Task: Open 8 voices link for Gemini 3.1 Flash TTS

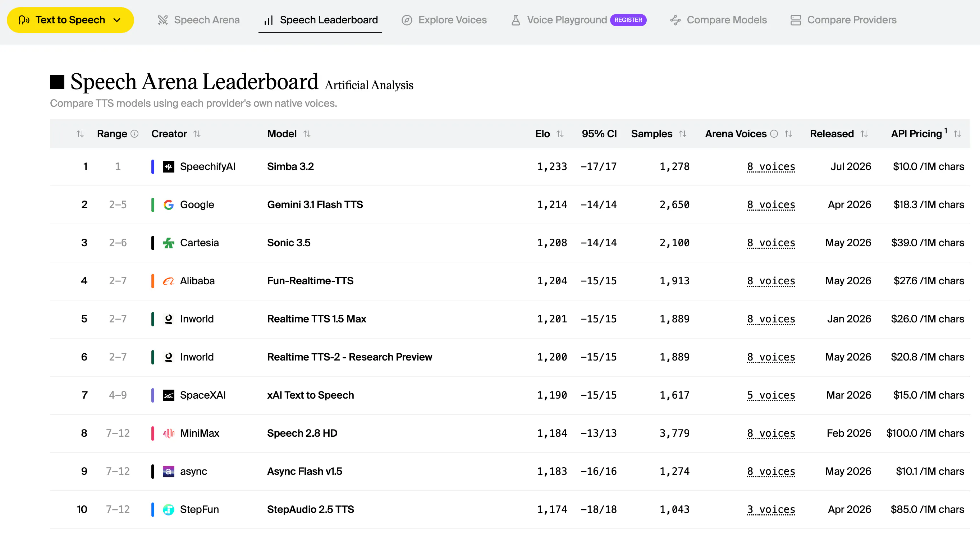Action: 771,205
